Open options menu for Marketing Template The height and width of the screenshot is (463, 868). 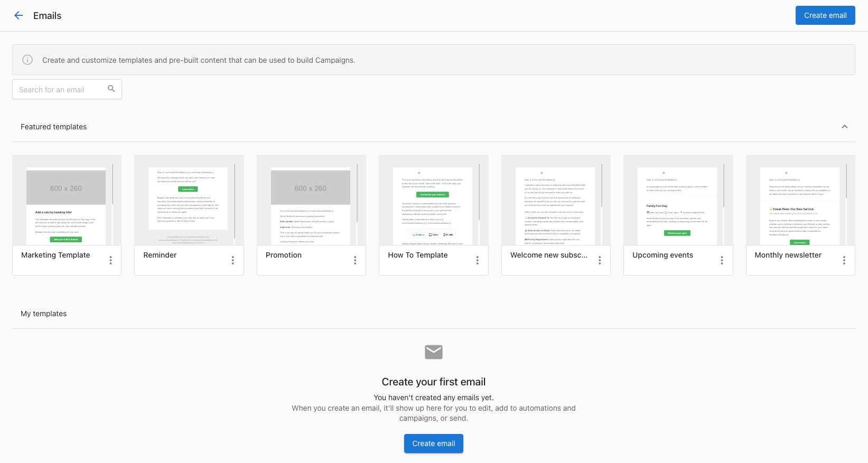coord(110,260)
